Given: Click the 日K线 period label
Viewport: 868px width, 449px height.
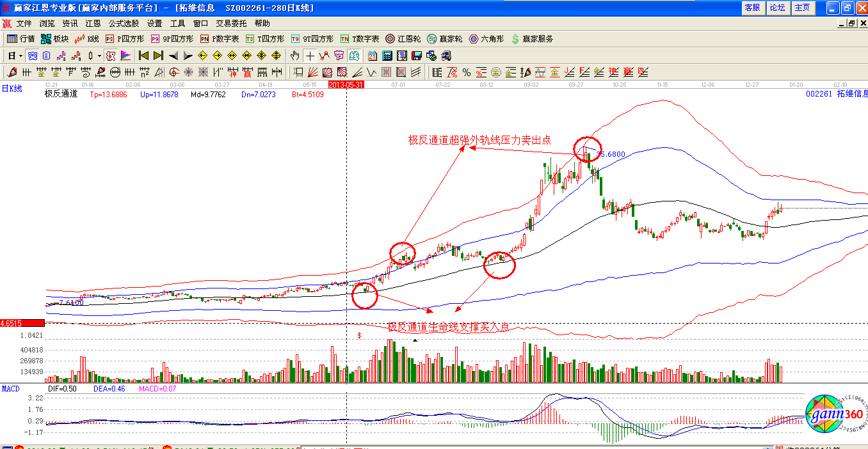Looking at the screenshot, I should click(12, 89).
